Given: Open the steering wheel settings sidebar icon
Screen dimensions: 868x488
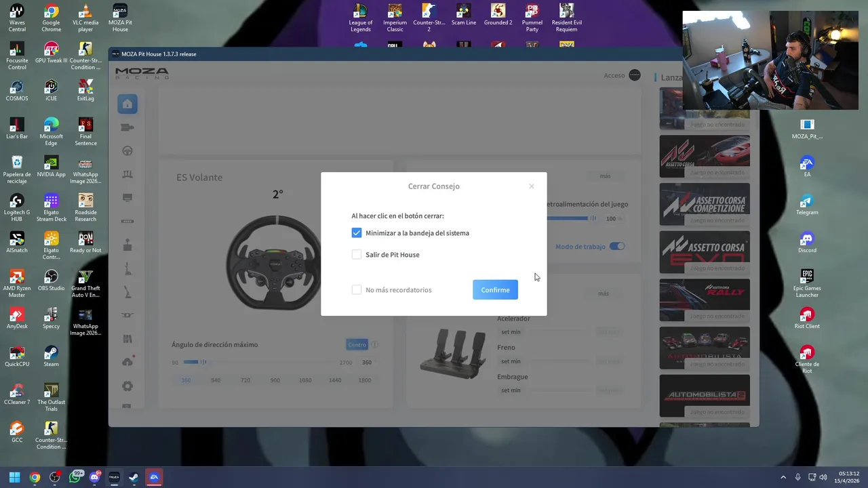Looking at the screenshot, I should (127, 151).
